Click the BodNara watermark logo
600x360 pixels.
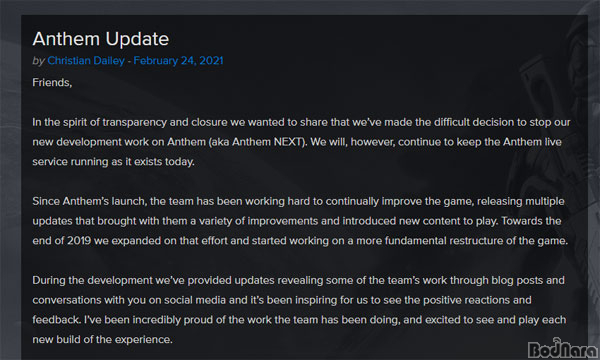[562, 349]
